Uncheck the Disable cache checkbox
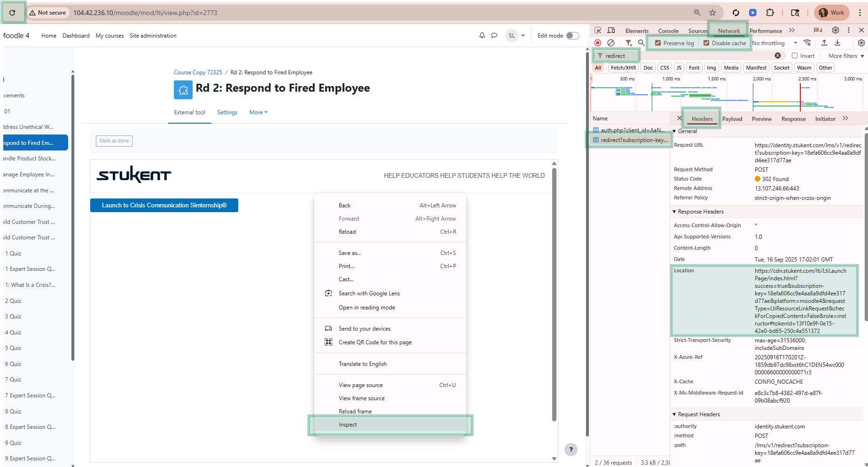Image resolution: width=868 pixels, height=467 pixels. [706, 43]
